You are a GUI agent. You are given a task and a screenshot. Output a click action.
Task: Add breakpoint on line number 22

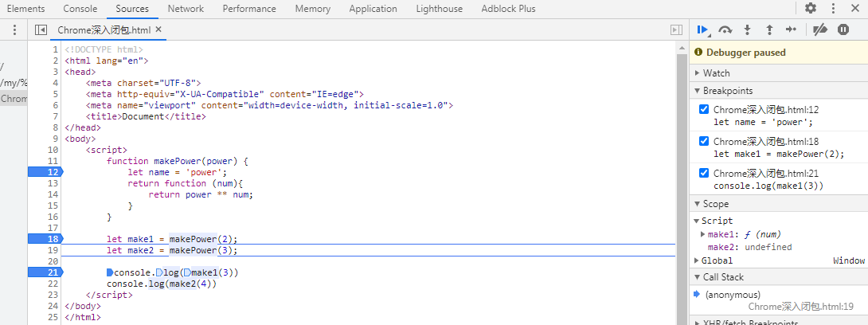coord(53,284)
